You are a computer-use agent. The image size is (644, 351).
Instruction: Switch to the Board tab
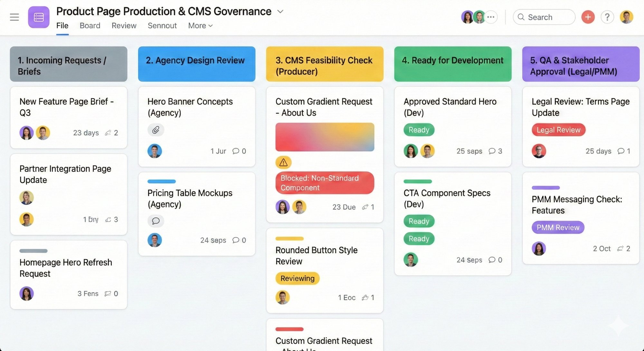(90, 25)
